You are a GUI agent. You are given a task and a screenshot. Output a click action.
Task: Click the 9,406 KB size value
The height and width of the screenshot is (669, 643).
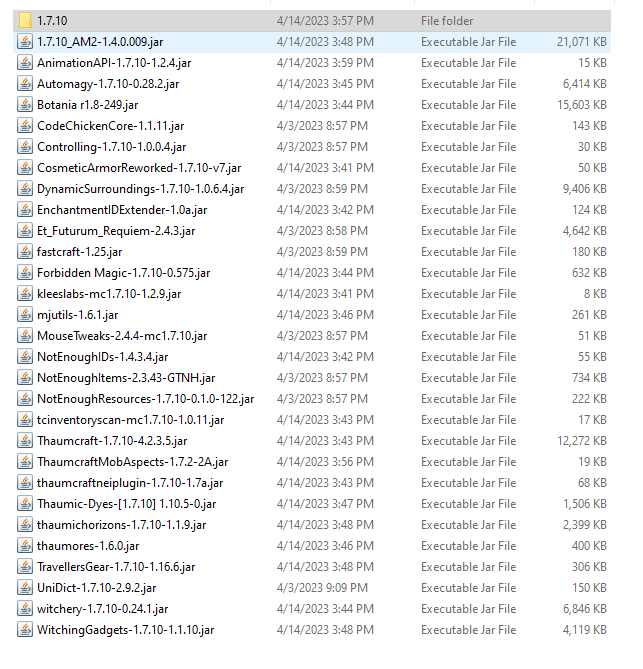[585, 189]
